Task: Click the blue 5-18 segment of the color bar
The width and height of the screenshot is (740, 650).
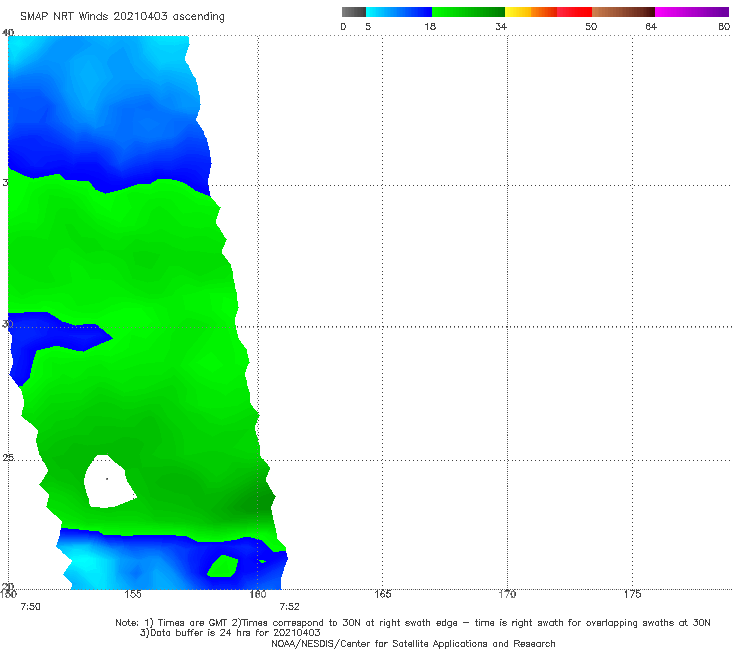Action: pyautogui.click(x=399, y=12)
